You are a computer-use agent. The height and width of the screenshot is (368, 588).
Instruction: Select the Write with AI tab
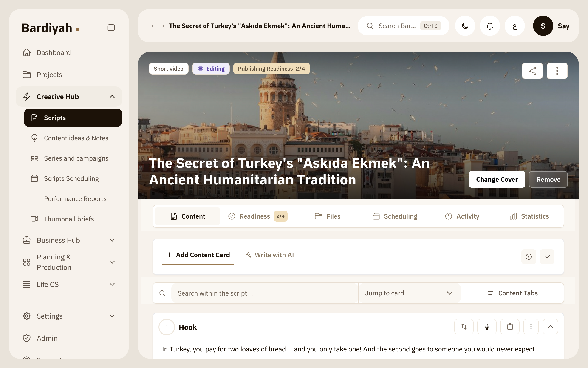(x=270, y=255)
